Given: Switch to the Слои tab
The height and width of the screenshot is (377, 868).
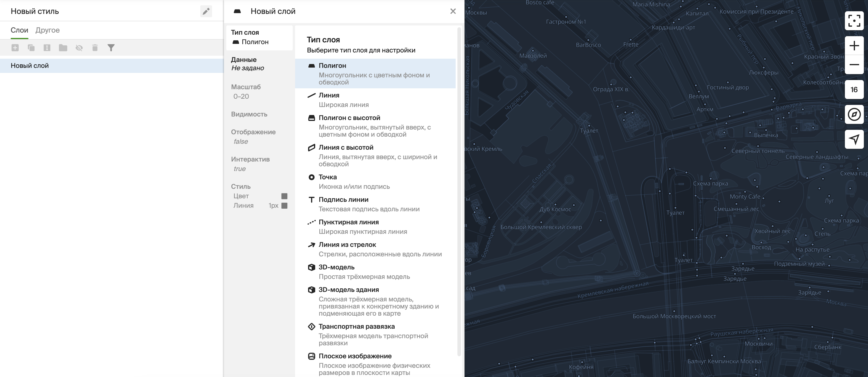Looking at the screenshot, I should coord(19,30).
